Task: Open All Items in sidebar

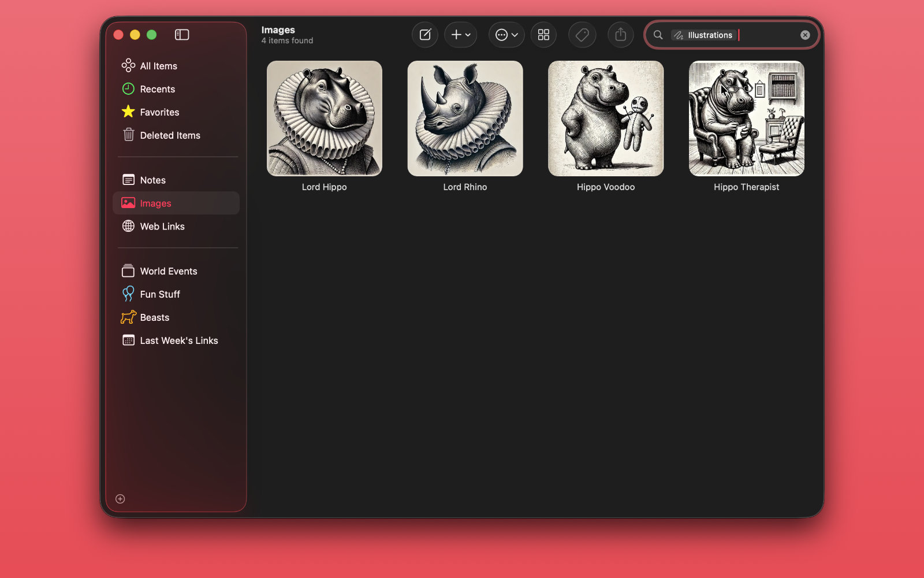Action: [x=158, y=66]
